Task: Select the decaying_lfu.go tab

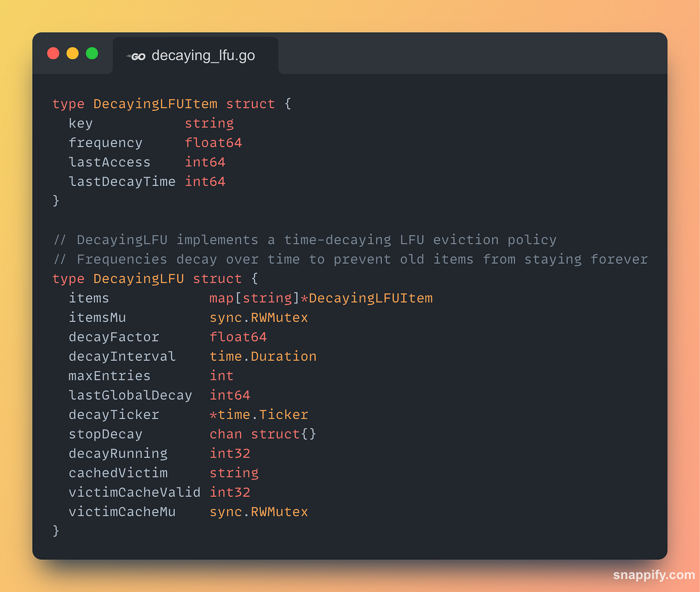Action: click(195, 55)
